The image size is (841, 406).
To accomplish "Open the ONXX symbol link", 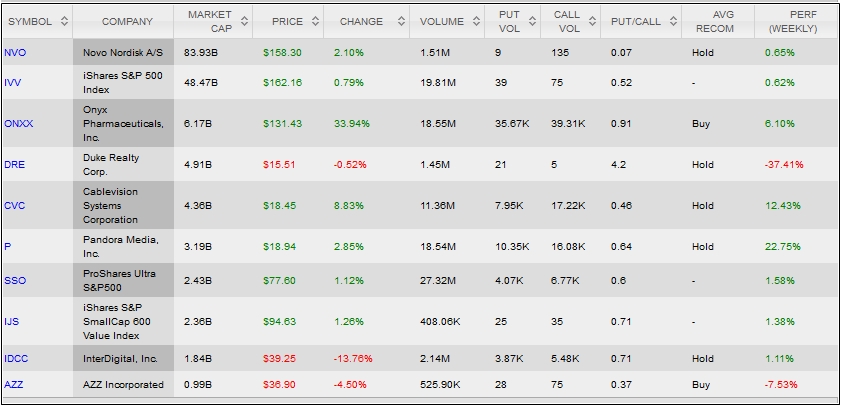I will pos(19,123).
